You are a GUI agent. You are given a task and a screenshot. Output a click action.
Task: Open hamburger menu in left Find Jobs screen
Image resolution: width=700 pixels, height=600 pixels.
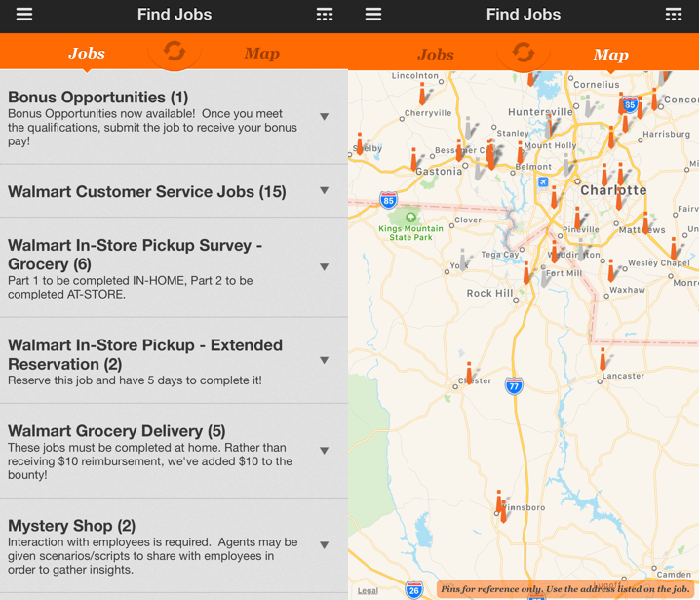[x=24, y=15]
